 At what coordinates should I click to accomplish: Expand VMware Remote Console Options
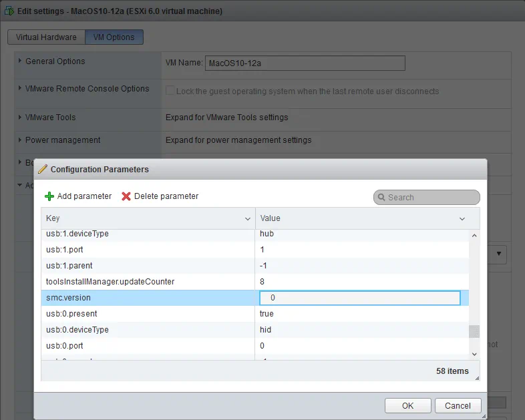point(20,88)
